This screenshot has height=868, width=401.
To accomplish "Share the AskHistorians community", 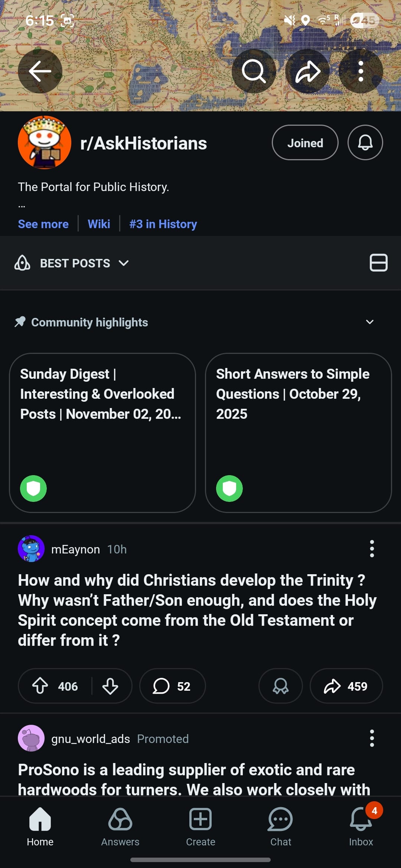I will point(307,71).
